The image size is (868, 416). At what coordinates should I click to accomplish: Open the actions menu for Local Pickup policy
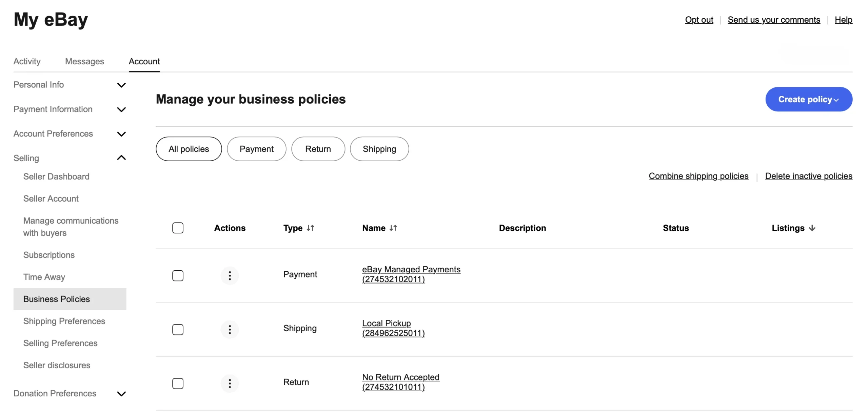tap(230, 329)
